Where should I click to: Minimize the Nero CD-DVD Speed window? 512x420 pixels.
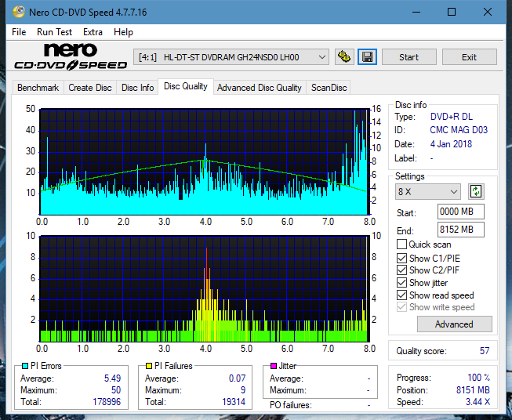416,12
